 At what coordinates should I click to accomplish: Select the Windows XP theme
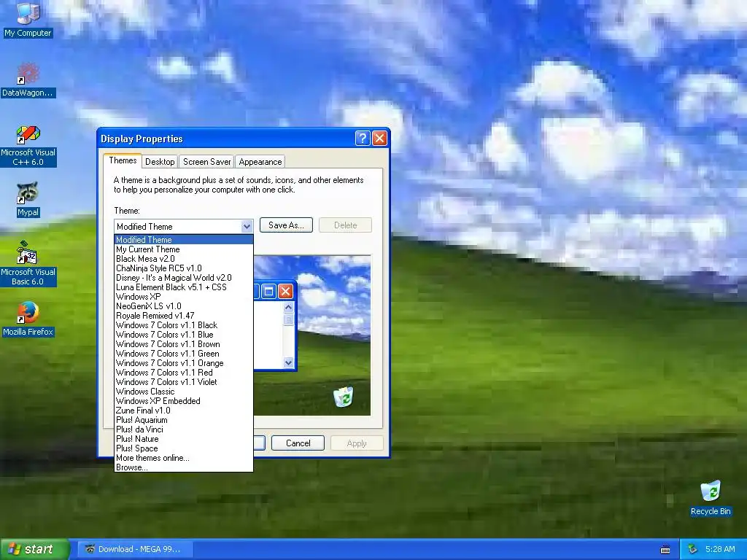coord(183,297)
